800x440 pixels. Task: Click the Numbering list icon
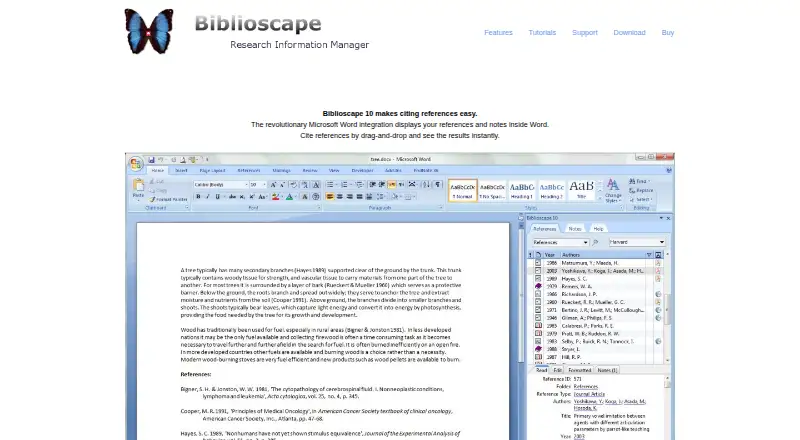[x=345, y=185]
